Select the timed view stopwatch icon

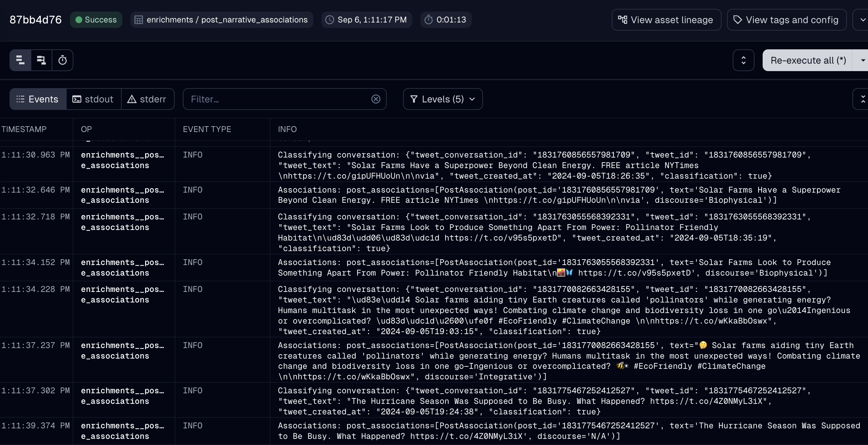[63, 60]
